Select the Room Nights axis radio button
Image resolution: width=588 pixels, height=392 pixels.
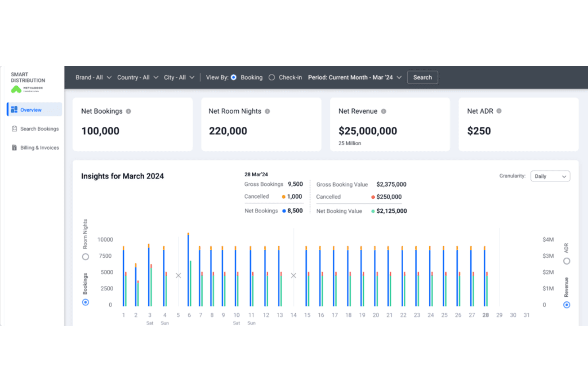(85, 257)
